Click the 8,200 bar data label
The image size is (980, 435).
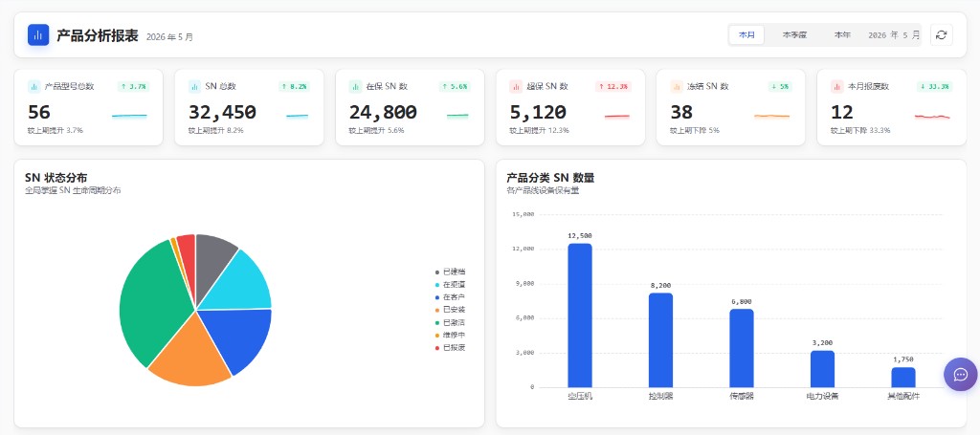click(660, 285)
